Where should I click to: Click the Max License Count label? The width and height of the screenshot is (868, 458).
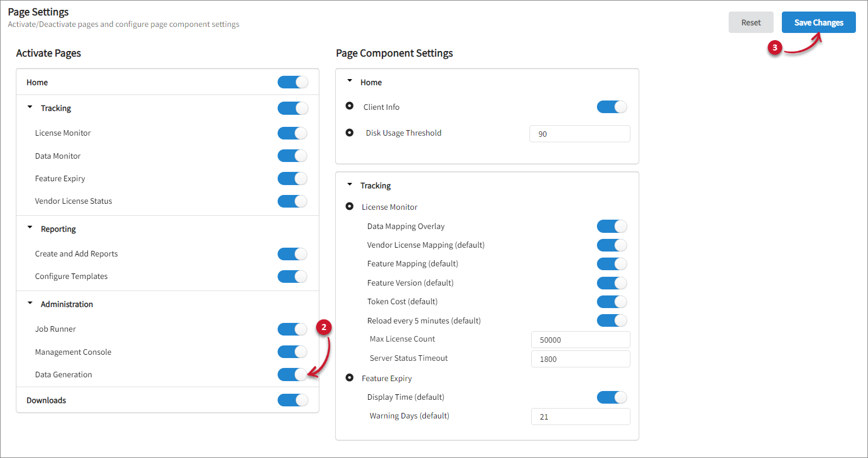402,339
